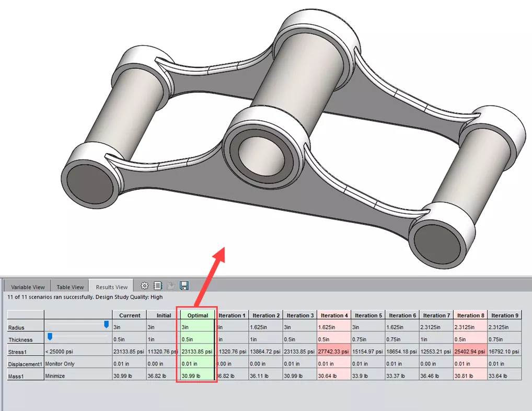Select the Results View tab
532x411 pixels.
(112, 287)
